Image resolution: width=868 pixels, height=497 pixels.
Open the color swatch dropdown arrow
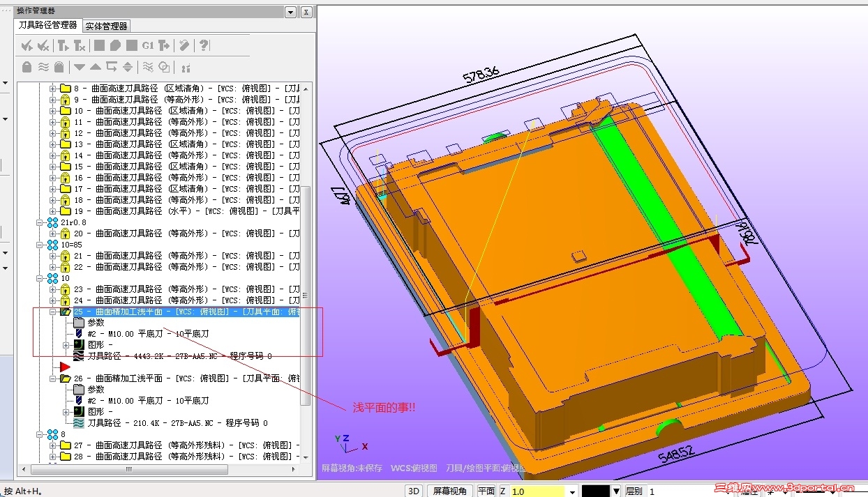coord(616,491)
